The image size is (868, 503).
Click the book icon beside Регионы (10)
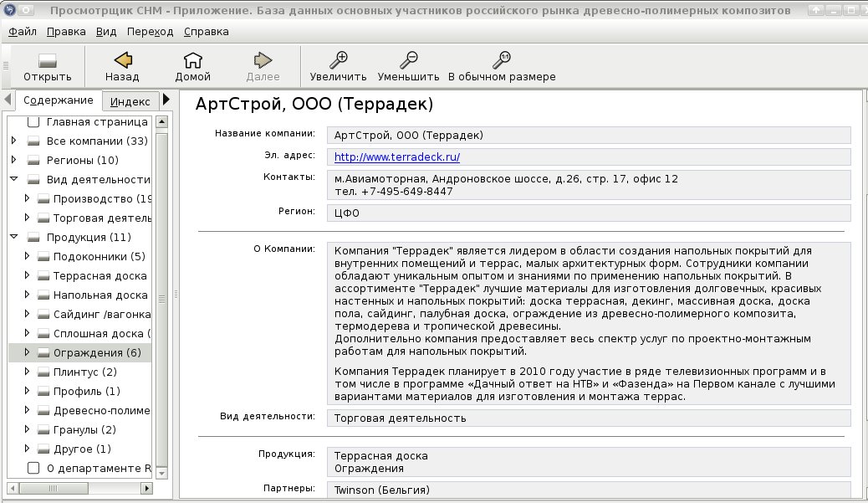(33, 161)
